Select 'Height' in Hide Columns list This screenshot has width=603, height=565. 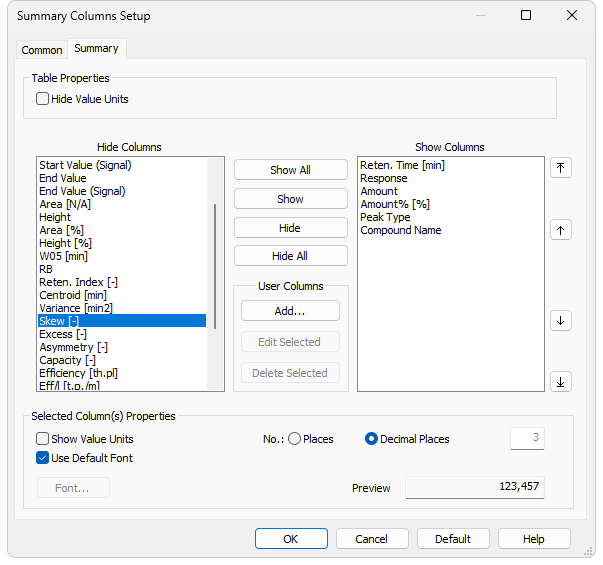click(x=122, y=217)
